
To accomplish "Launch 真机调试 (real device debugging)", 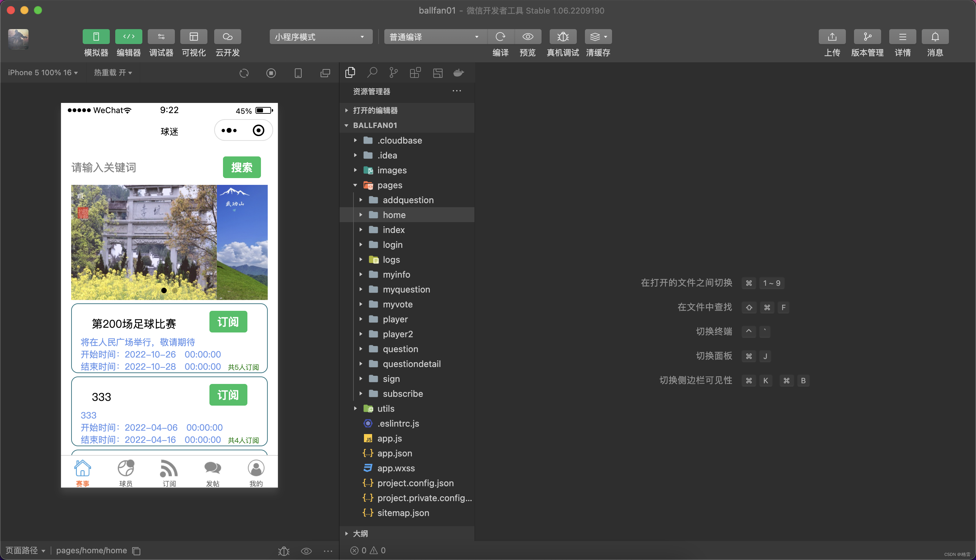I will (x=563, y=37).
